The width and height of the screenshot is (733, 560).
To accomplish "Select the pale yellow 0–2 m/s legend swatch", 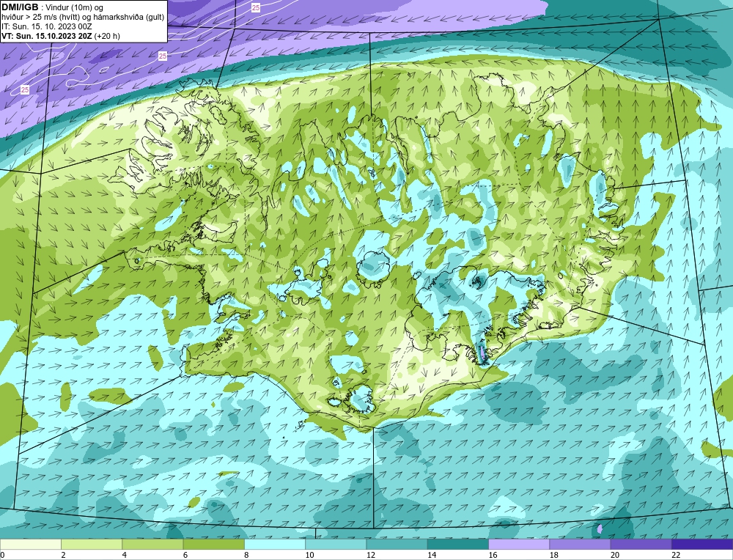I will [x=31, y=544].
